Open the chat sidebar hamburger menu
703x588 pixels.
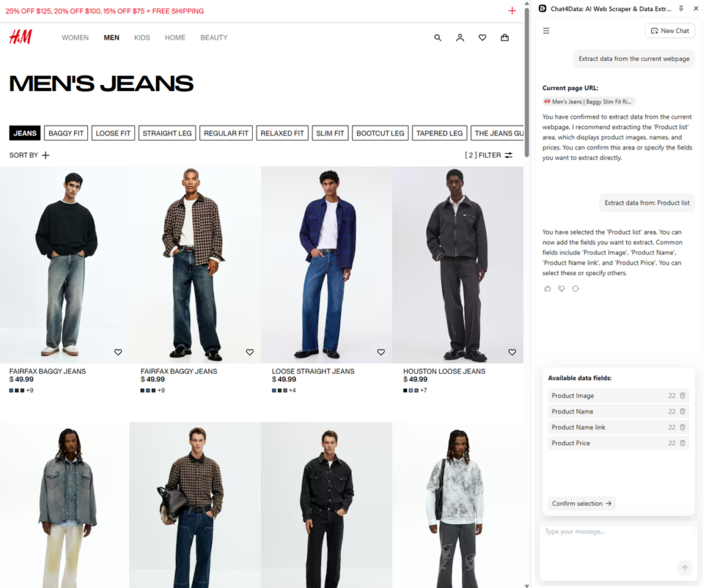[x=546, y=31]
